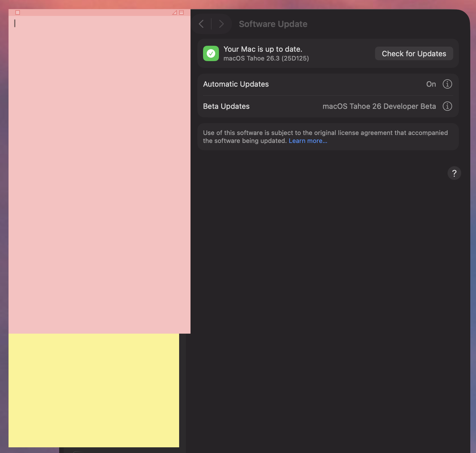Click the Software Update title
This screenshot has height=453, width=476.
[273, 24]
